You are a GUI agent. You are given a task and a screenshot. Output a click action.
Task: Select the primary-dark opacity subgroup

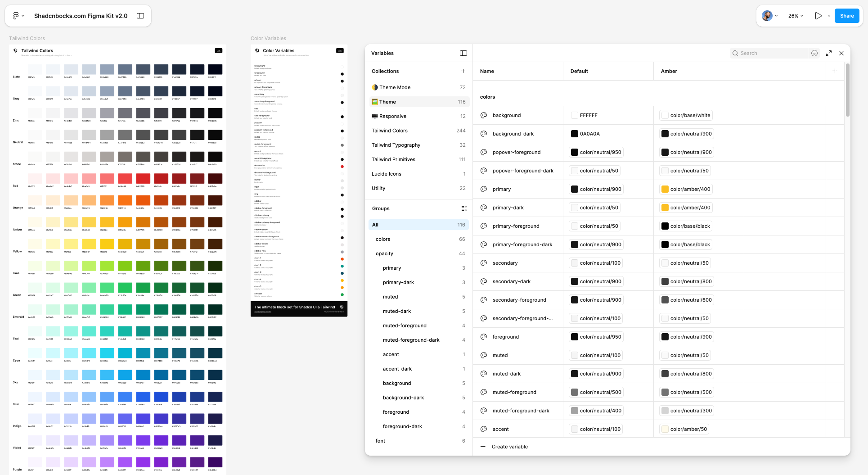coord(418,282)
